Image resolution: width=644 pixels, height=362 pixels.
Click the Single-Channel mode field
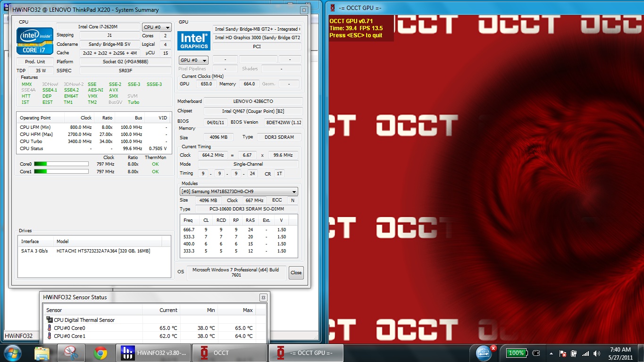point(248,164)
